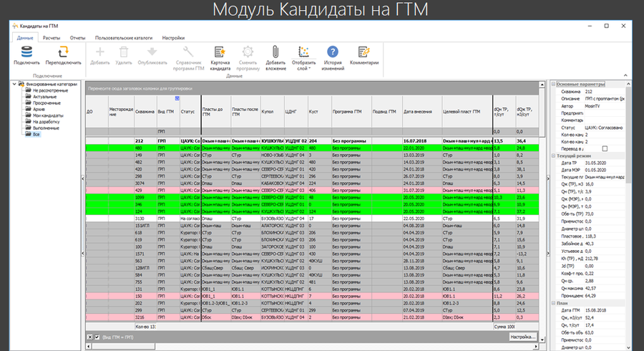This screenshot has width=644, height=351.
Task: Remove the grid filter with X button
Action: click(89, 337)
